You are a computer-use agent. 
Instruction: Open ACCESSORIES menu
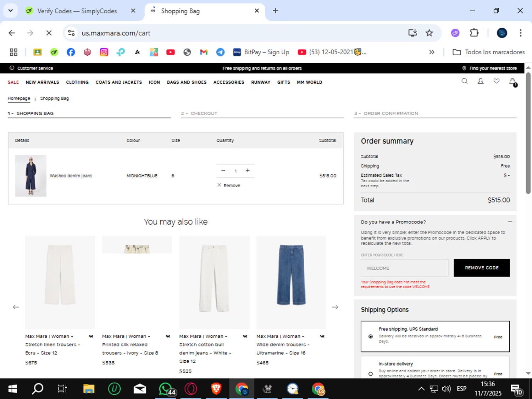click(x=229, y=82)
